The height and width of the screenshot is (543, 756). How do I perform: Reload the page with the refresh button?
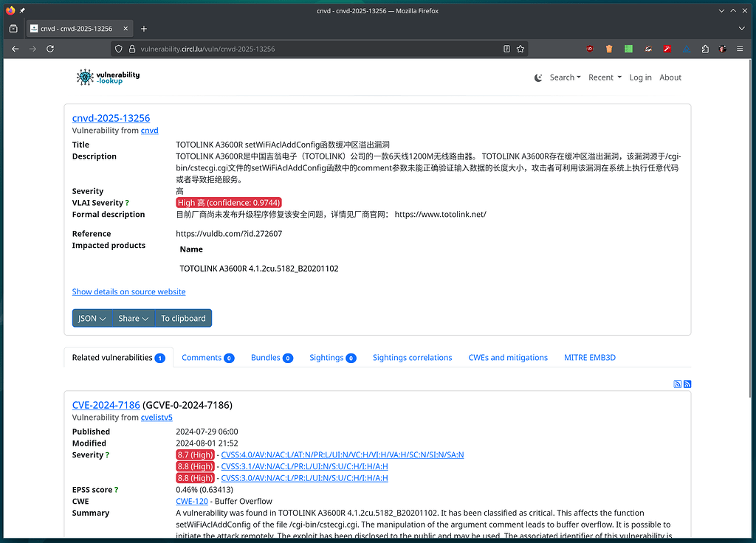[x=50, y=49]
